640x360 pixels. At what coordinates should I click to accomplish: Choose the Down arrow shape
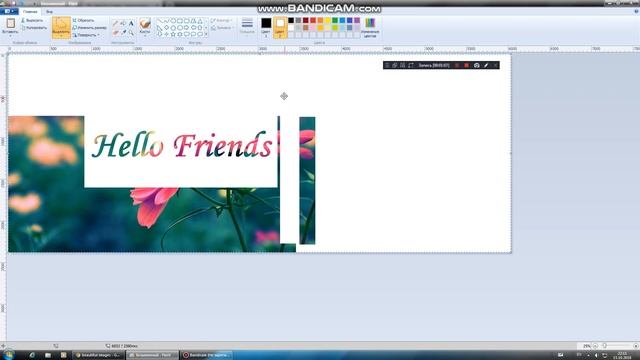tap(159, 34)
